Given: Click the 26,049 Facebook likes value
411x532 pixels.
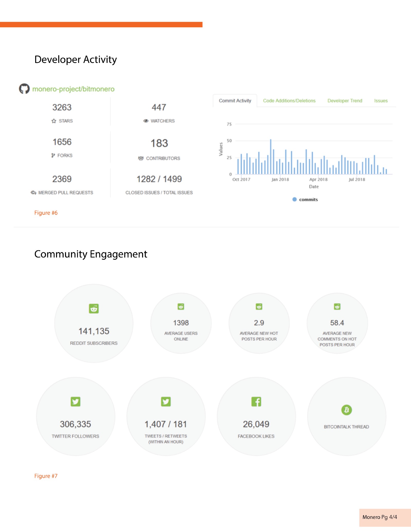Looking at the screenshot, I should [x=256, y=424].
